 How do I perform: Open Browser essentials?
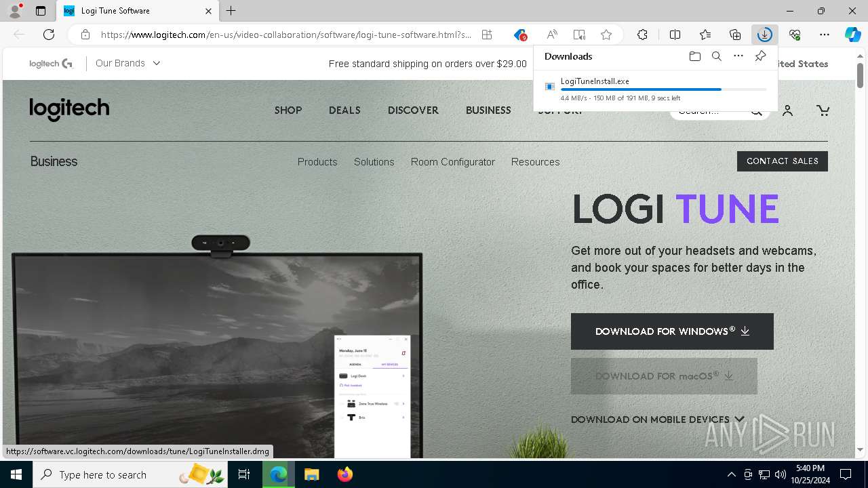tap(795, 35)
